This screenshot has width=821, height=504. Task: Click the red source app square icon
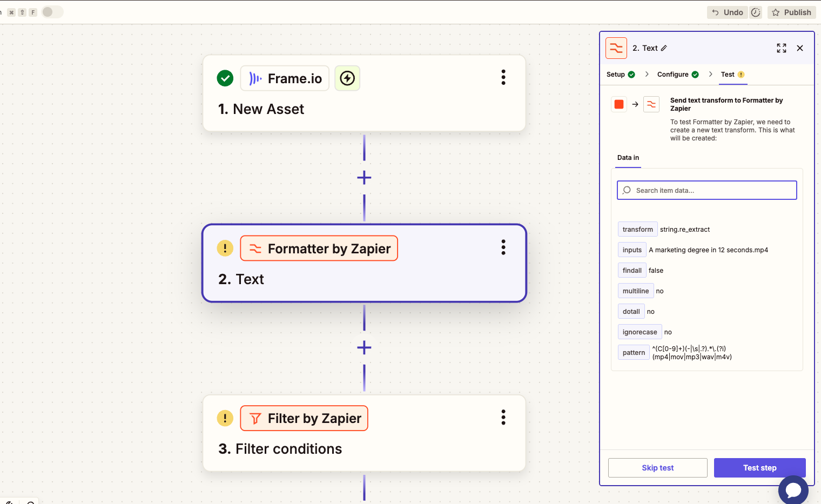[x=619, y=104]
